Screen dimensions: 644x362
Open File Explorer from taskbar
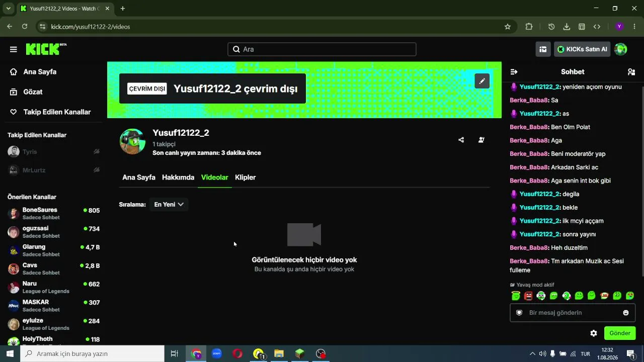pos(279,354)
